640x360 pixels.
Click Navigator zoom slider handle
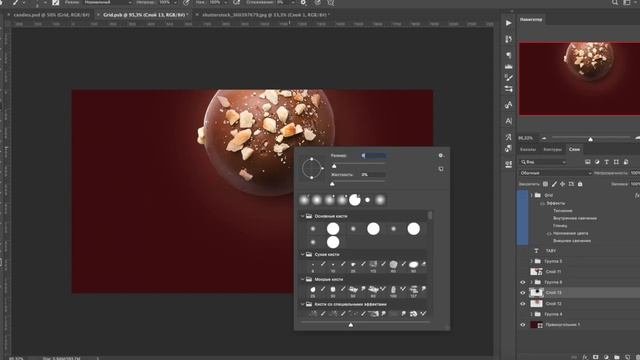(x=590, y=140)
